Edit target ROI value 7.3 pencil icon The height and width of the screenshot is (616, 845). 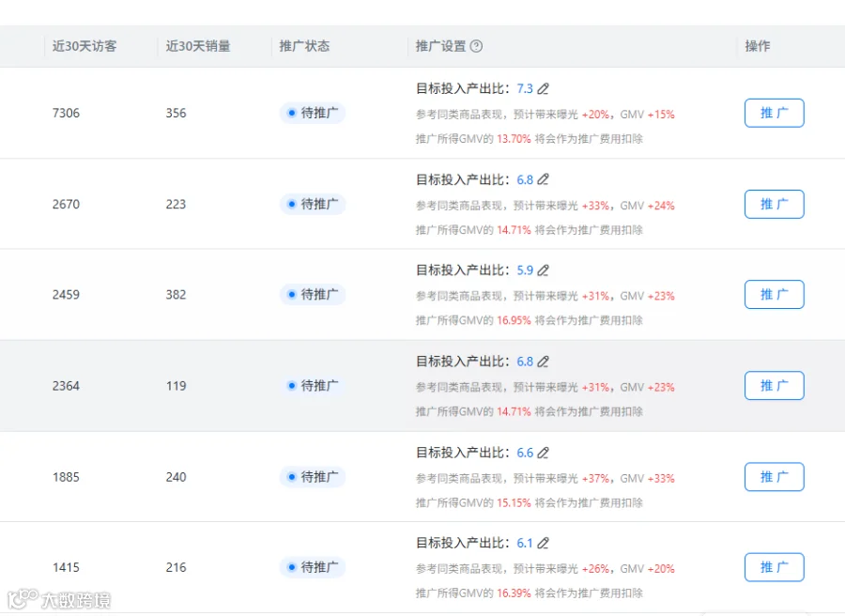[x=544, y=88]
